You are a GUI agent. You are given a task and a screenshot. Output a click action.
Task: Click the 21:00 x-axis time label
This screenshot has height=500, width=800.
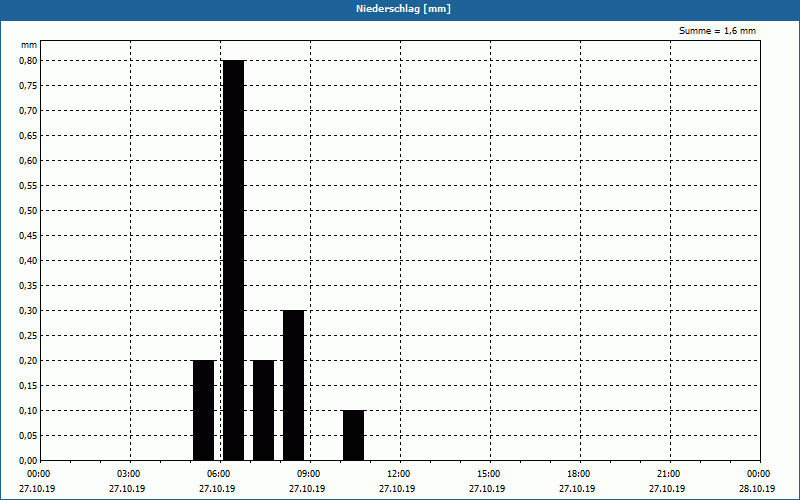click(x=668, y=474)
